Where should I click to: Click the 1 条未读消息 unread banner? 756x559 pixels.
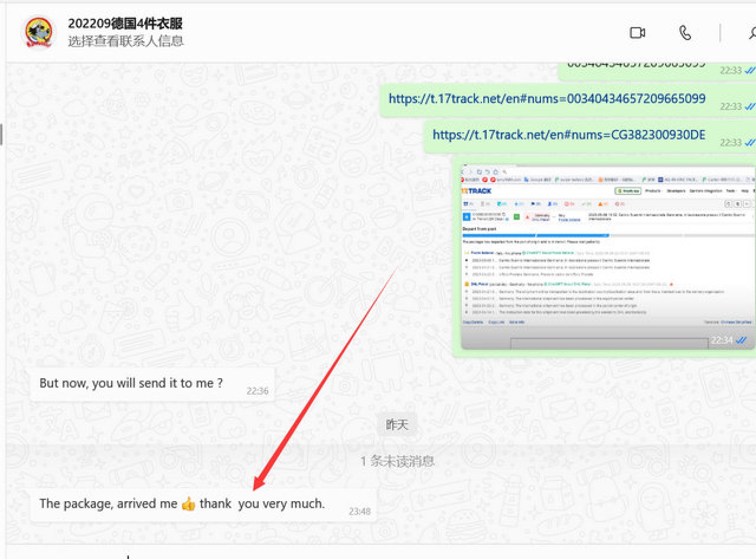(397, 461)
